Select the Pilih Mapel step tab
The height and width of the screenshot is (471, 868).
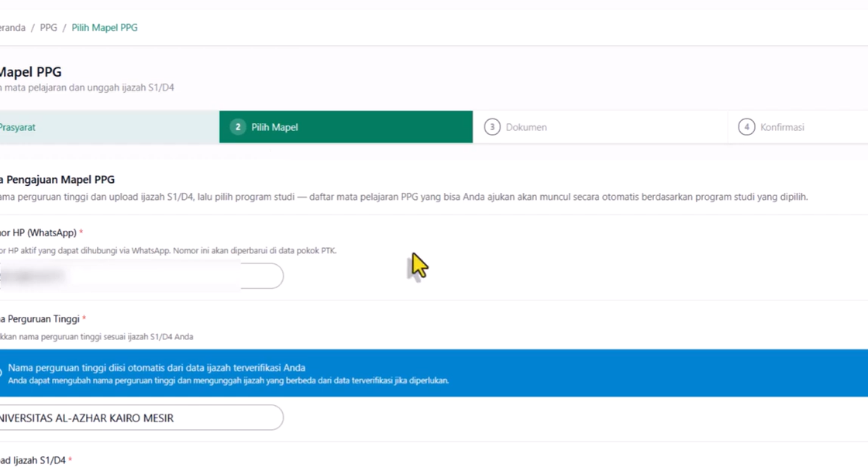[x=346, y=127]
